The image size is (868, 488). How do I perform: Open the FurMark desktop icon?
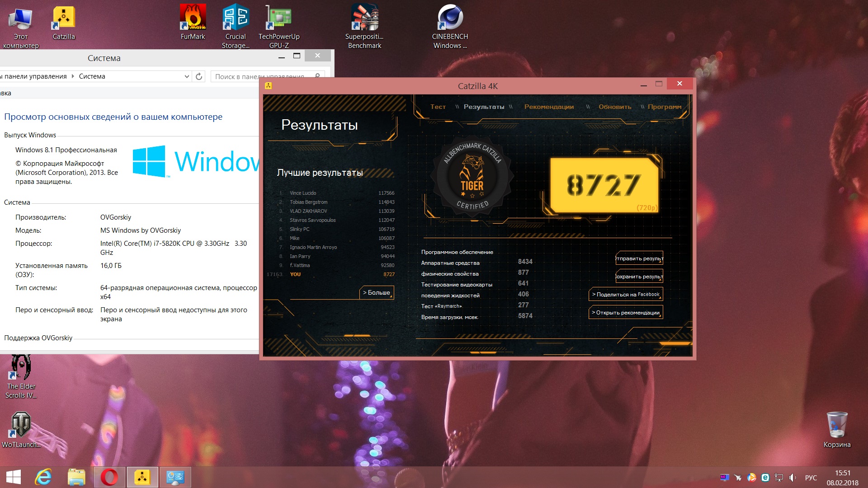[193, 23]
